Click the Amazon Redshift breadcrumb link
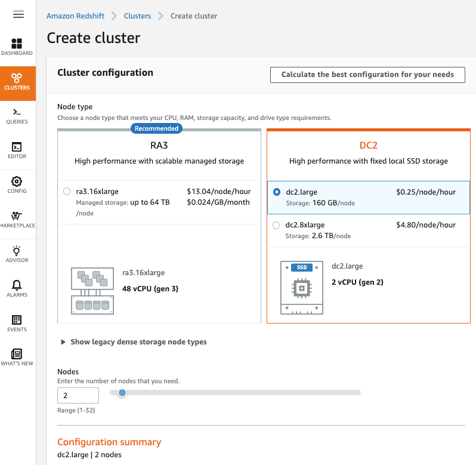The image size is (476, 465). [75, 16]
